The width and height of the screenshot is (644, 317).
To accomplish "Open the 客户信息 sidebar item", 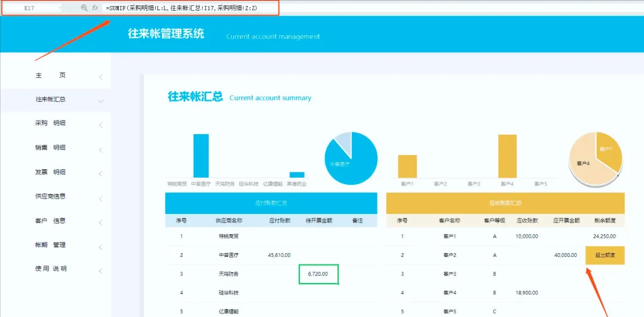I will point(51,220).
